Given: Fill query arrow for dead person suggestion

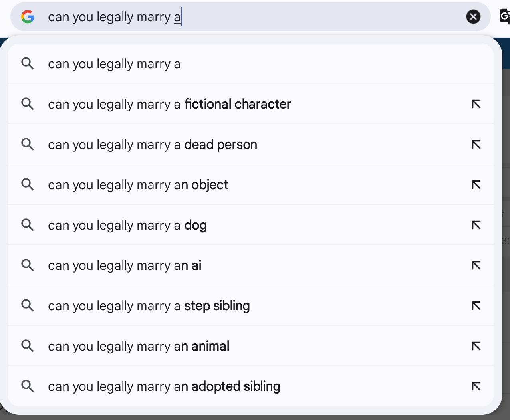Looking at the screenshot, I should click(476, 145).
